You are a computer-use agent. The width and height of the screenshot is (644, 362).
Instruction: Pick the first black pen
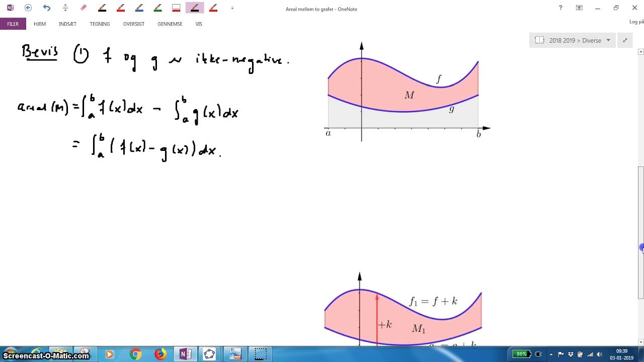coord(102,8)
